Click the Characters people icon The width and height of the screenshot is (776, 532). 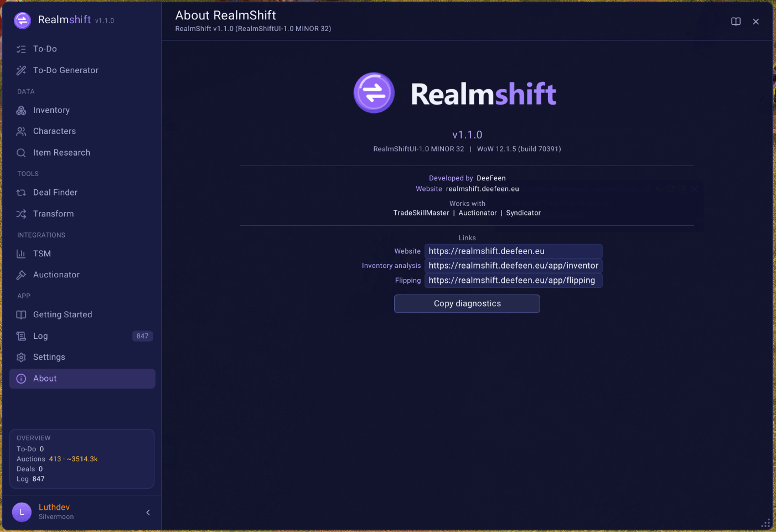[x=21, y=131]
